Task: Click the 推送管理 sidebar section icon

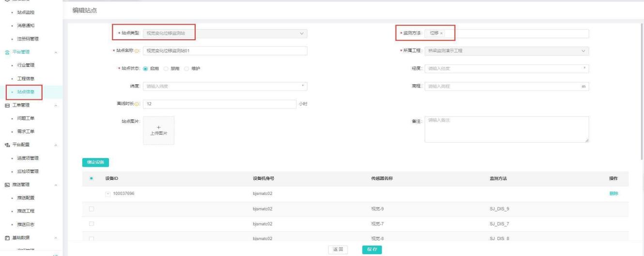Action: [x=7, y=185]
